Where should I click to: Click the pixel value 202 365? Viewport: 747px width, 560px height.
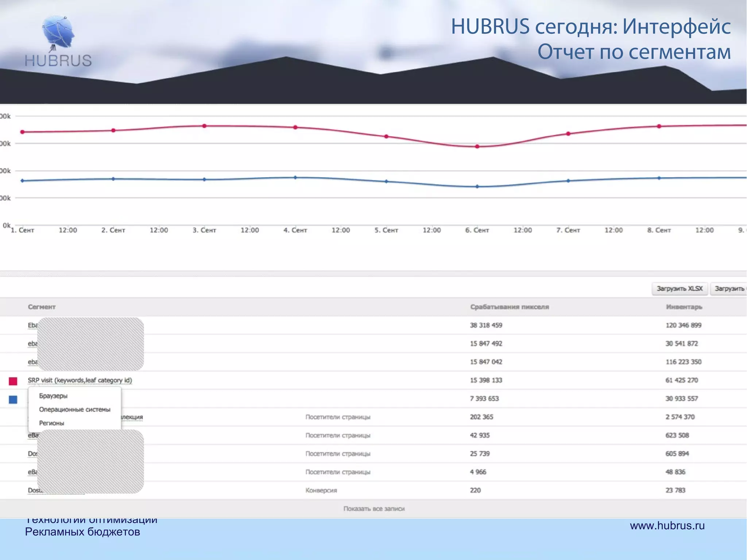(x=481, y=417)
